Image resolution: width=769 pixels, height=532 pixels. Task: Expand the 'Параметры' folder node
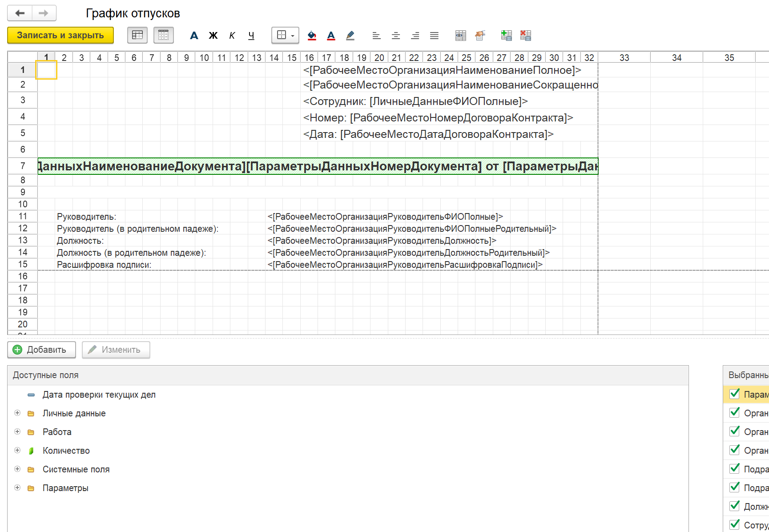[x=17, y=488]
